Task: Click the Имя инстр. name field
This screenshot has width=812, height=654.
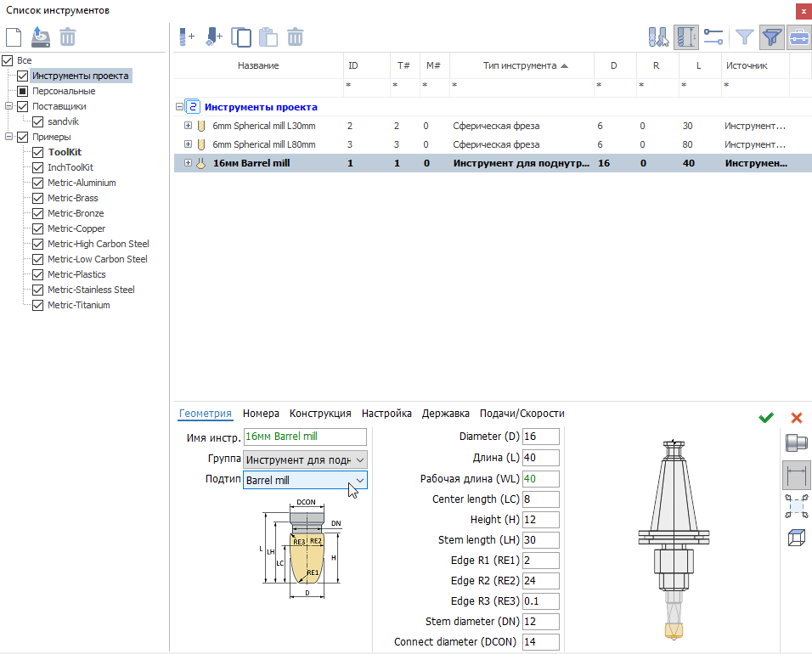Action: 305,437
